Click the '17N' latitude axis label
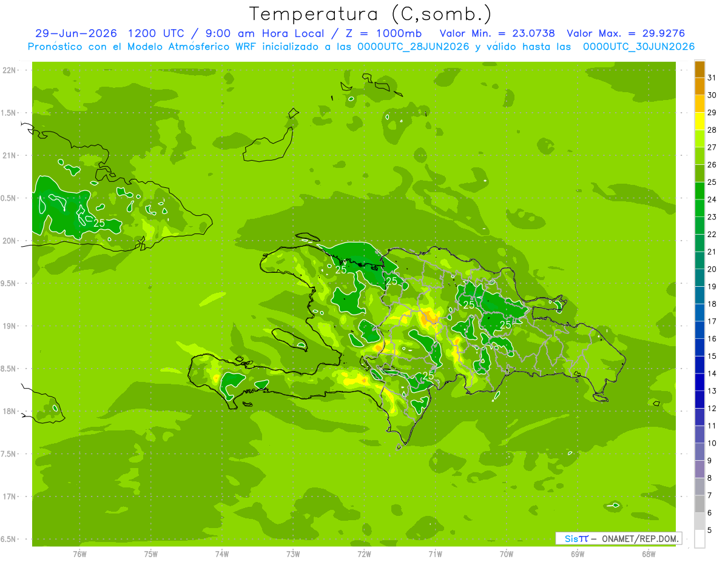728x562 pixels. tap(10, 497)
